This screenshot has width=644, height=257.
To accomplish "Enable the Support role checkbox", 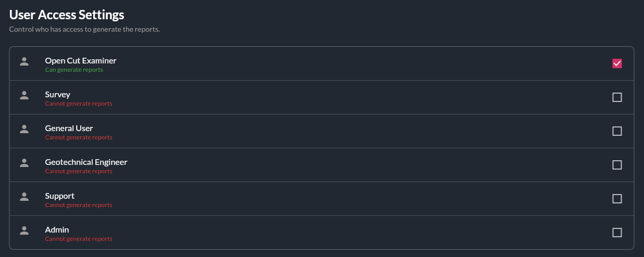I will 617,199.
